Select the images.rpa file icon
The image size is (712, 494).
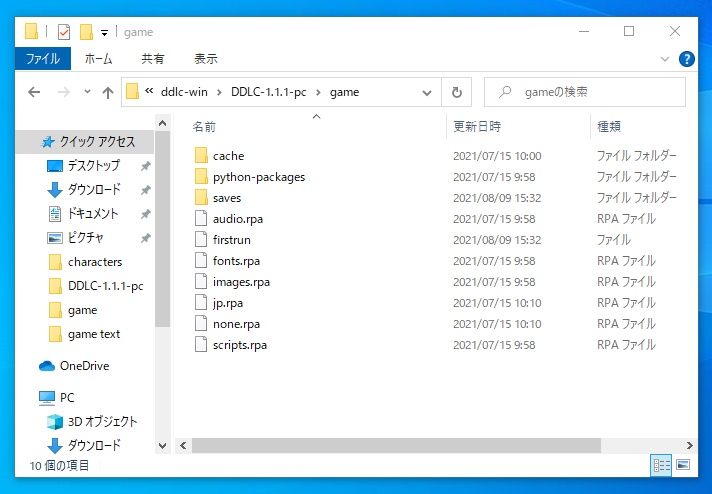[201, 282]
